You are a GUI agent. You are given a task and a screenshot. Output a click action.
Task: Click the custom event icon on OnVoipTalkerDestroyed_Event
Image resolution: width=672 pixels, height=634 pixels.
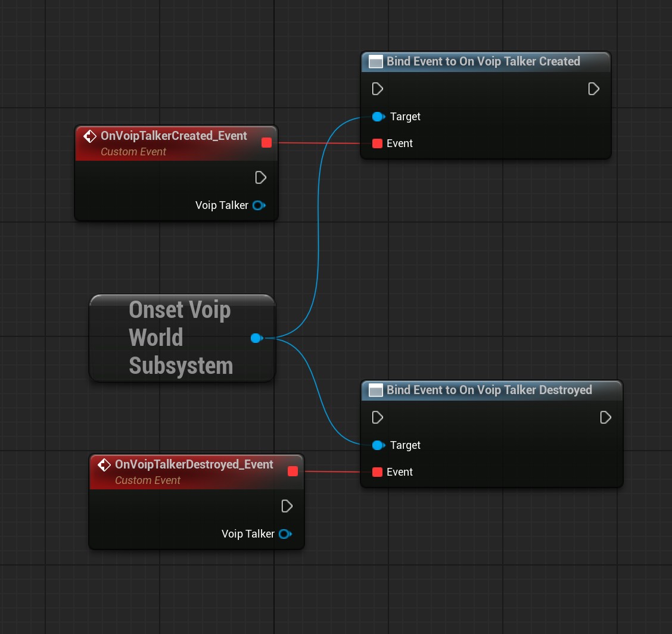[104, 465]
